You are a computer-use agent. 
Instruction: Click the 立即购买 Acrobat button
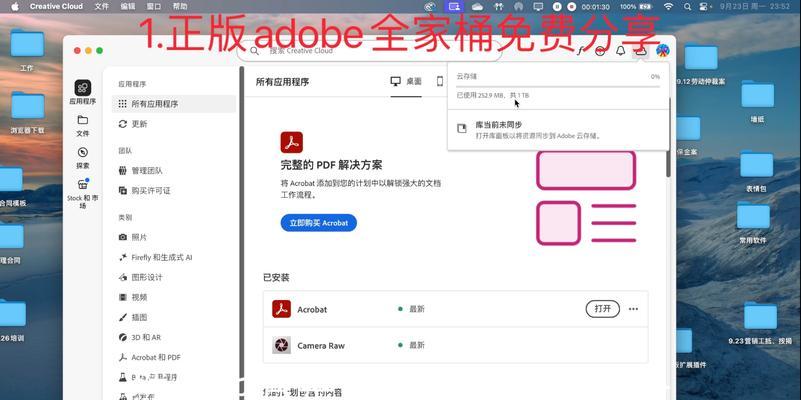319,223
